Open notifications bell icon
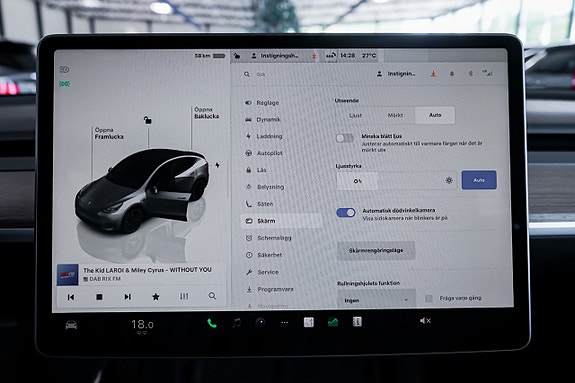Image resolution: width=575 pixels, height=383 pixels. click(x=452, y=74)
